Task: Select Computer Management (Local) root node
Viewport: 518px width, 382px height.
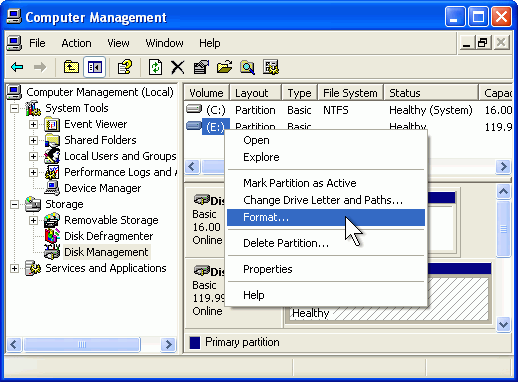Action: (100, 92)
